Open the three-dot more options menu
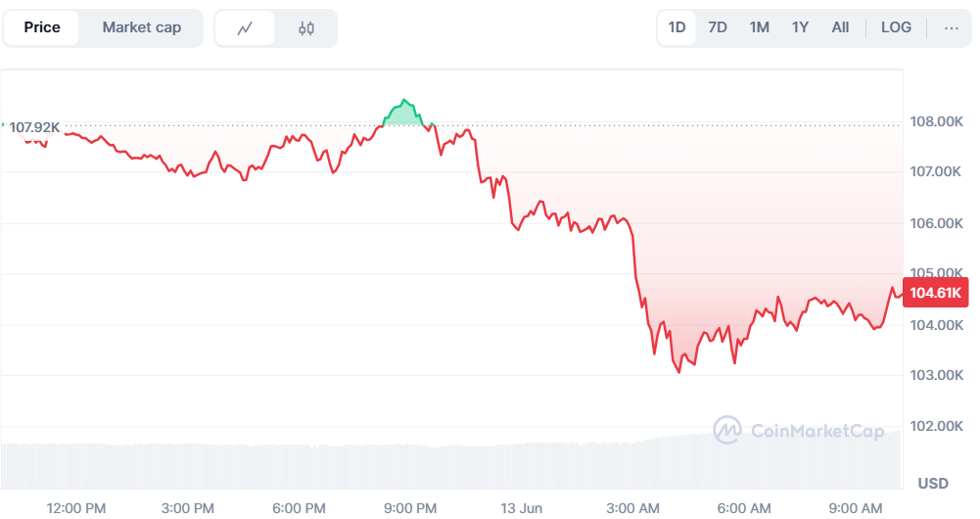Image resolution: width=980 pixels, height=519 pixels. [x=951, y=27]
